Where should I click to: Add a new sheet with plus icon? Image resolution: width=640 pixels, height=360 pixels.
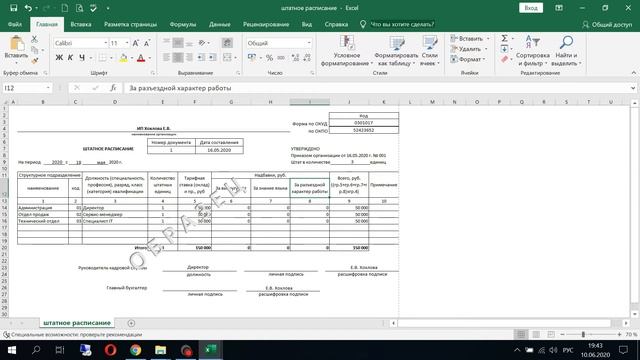131,323
